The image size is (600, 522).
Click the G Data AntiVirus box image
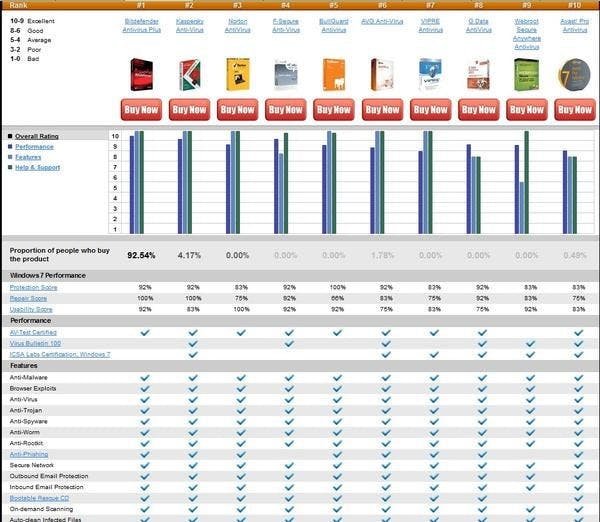(x=478, y=74)
